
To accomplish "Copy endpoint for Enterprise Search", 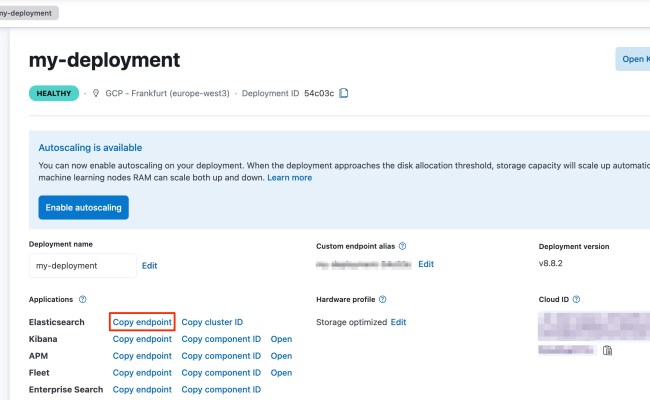I will click(x=142, y=390).
